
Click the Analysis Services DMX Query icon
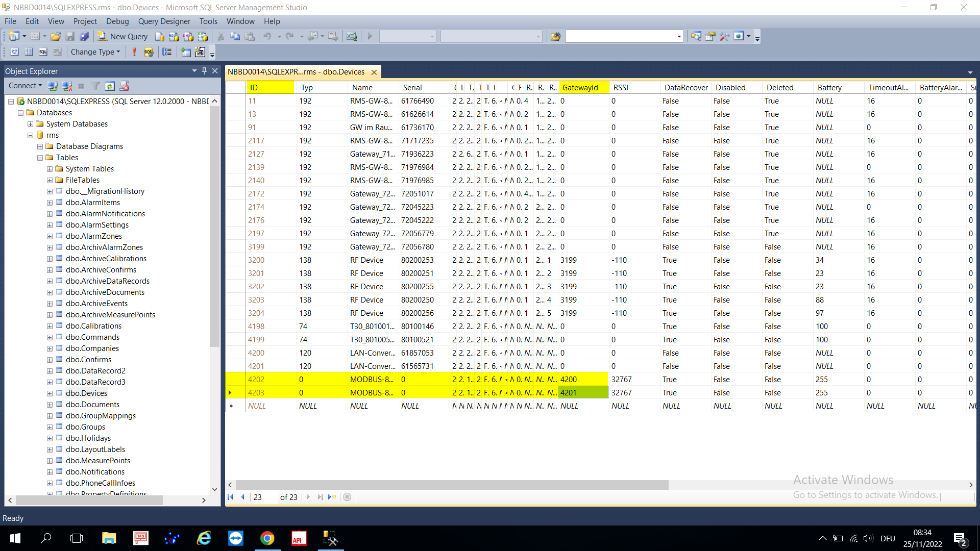coord(188,36)
